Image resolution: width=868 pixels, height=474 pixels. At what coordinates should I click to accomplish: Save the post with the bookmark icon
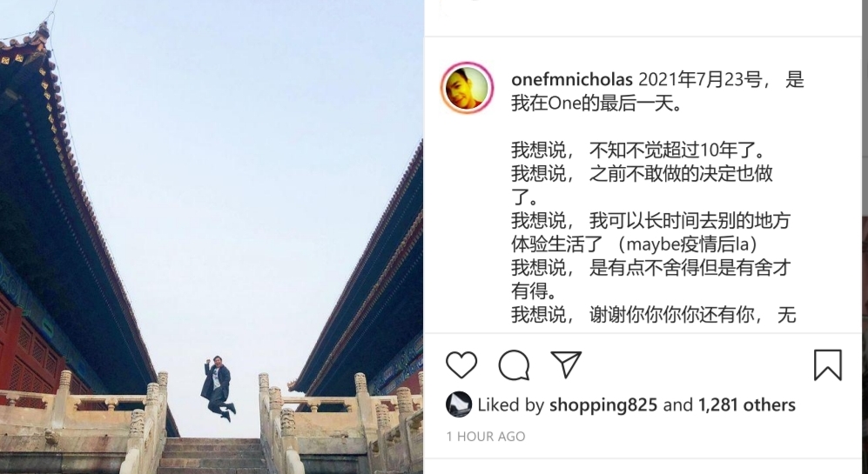pos(828,365)
